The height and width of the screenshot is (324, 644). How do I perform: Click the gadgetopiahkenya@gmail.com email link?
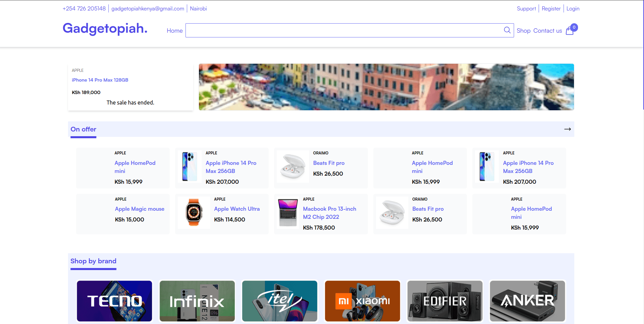148,8
